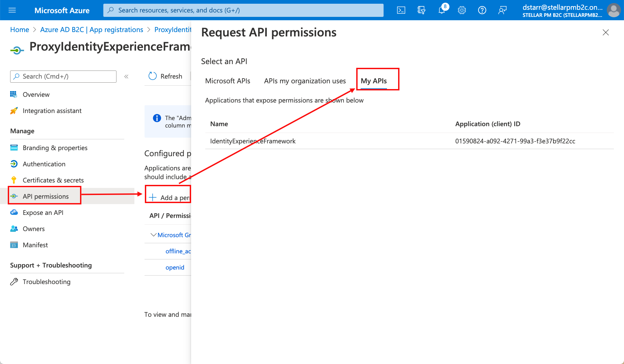This screenshot has width=624, height=364.
Task: Open the portal settings gear
Action: (462, 10)
